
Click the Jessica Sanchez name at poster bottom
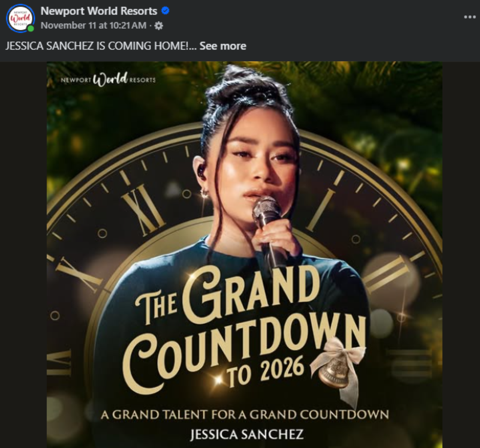click(246, 434)
